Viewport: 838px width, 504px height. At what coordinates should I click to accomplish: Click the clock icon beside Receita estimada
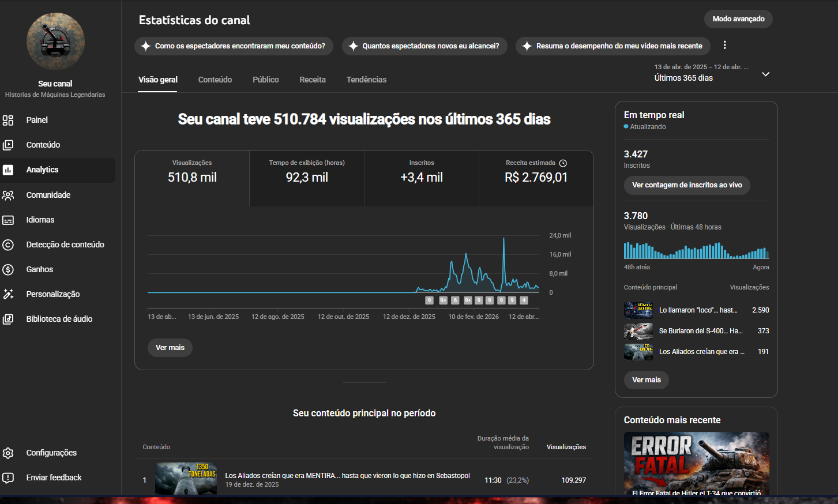(x=563, y=163)
